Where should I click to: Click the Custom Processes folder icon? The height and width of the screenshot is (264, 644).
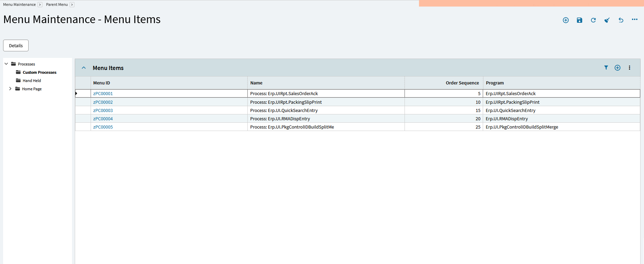[18, 72]
